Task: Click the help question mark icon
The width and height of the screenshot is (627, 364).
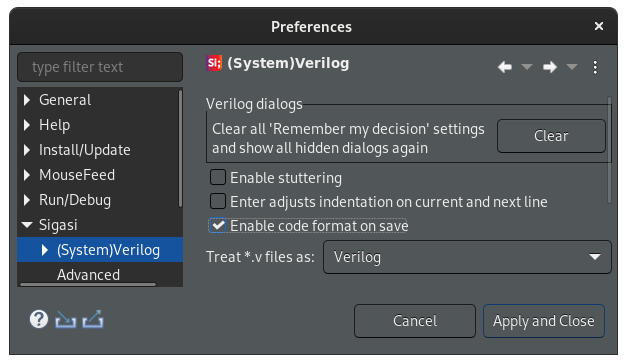Action: pyautogui.click(x=39, y=319)
